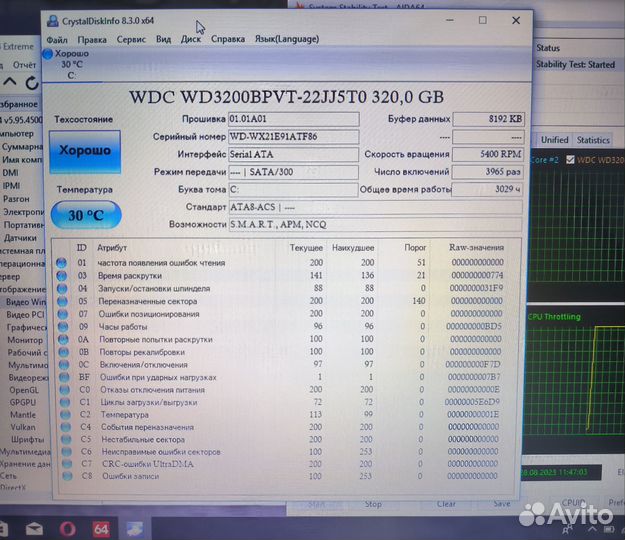Click the Стандарт ATA8-ACS field
Viewport: 625px width, 540px height.
(375, 207)
